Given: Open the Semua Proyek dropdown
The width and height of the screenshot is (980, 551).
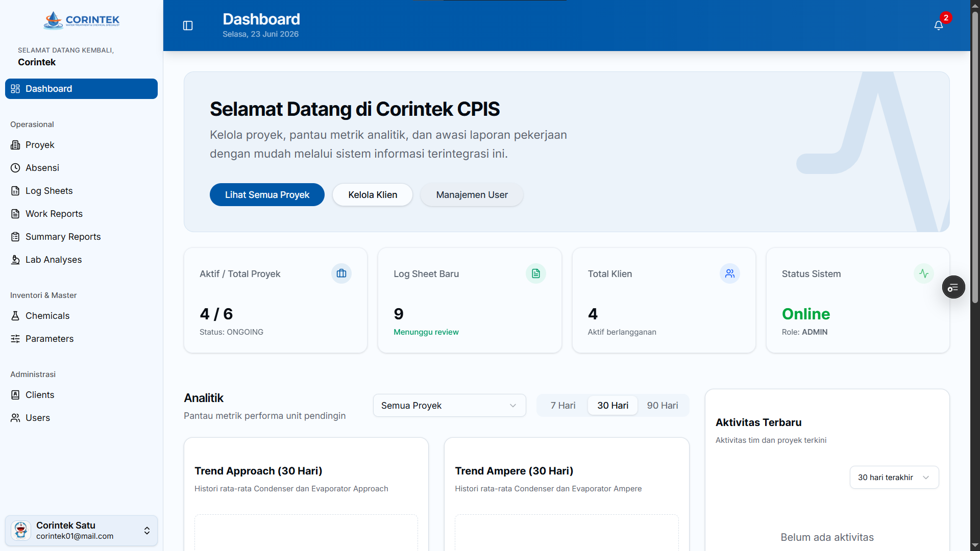Looking at the screenshot, I should pyautogui.click(x=449, y=406).
